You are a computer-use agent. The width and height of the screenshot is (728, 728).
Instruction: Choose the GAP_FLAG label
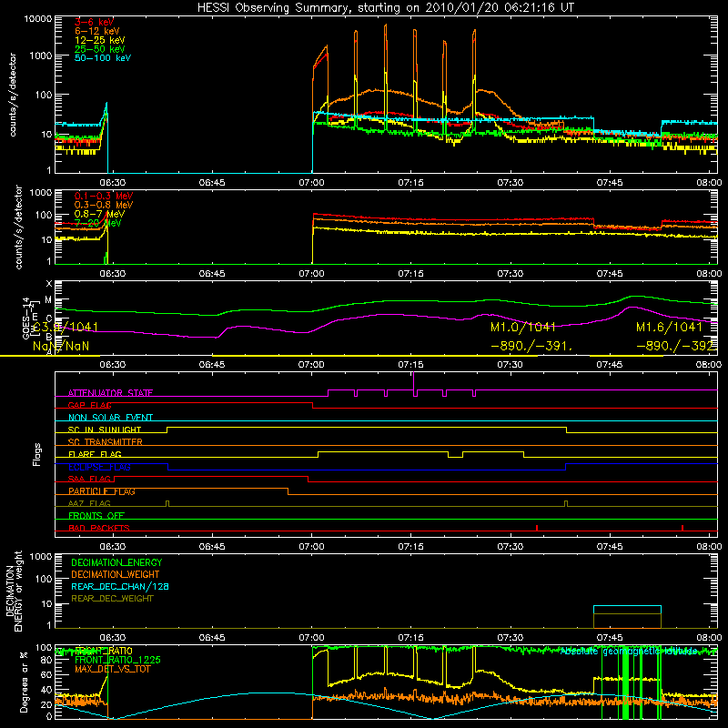tap(90, 405)
